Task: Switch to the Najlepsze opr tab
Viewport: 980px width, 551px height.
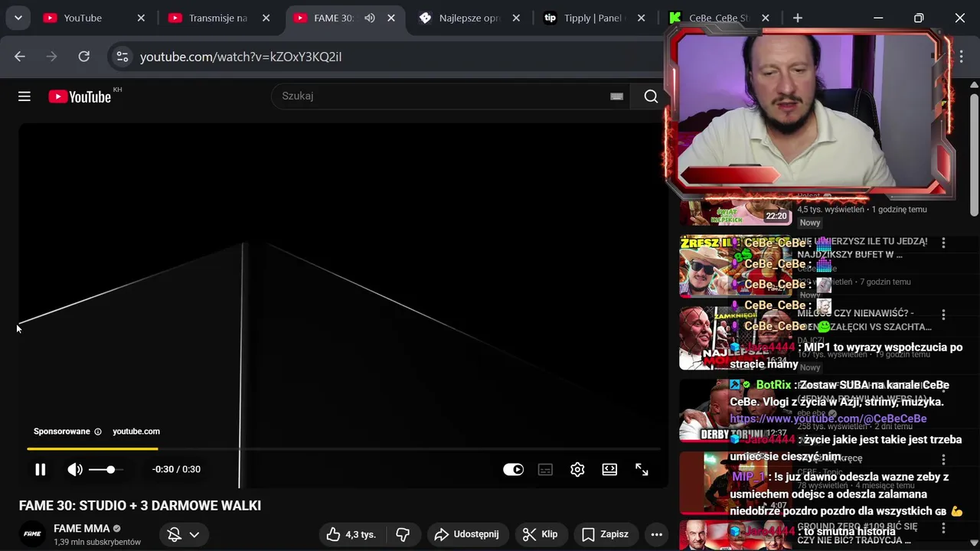Action: tap(469, 18)
